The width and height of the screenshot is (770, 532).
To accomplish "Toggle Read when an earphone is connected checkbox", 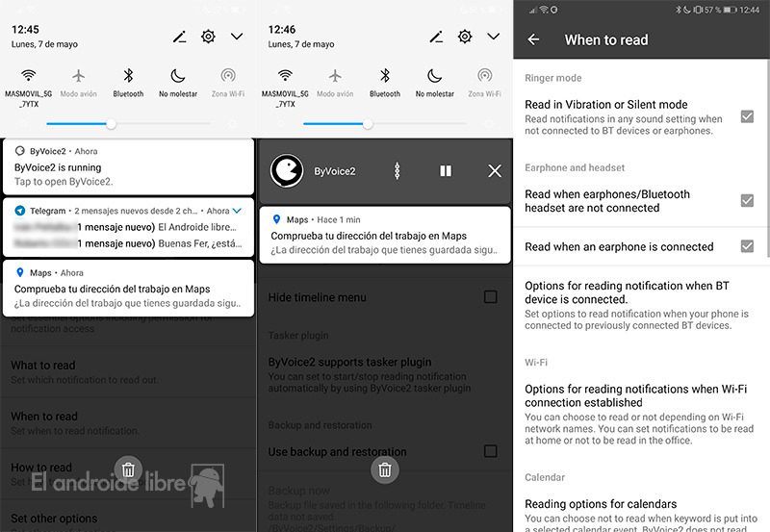I will pyautogui.click(x=746, y=246).
